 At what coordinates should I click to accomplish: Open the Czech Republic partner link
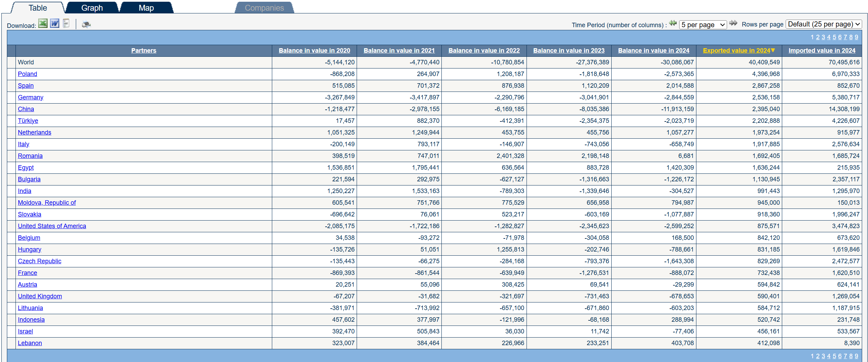[x=40, y=261]
